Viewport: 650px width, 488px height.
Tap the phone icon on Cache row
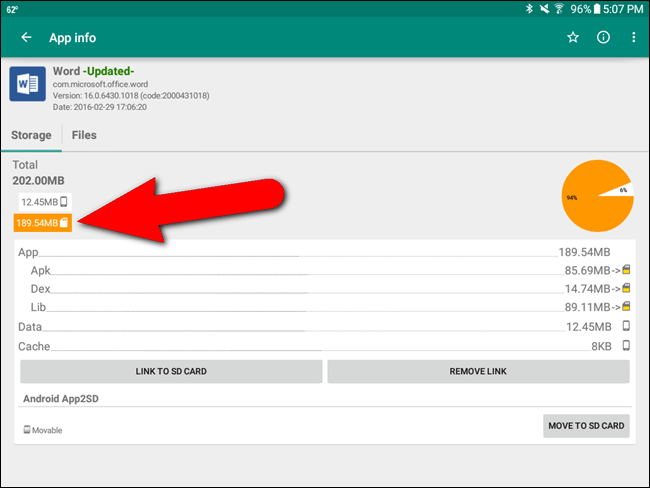click(x=626, y=345)
